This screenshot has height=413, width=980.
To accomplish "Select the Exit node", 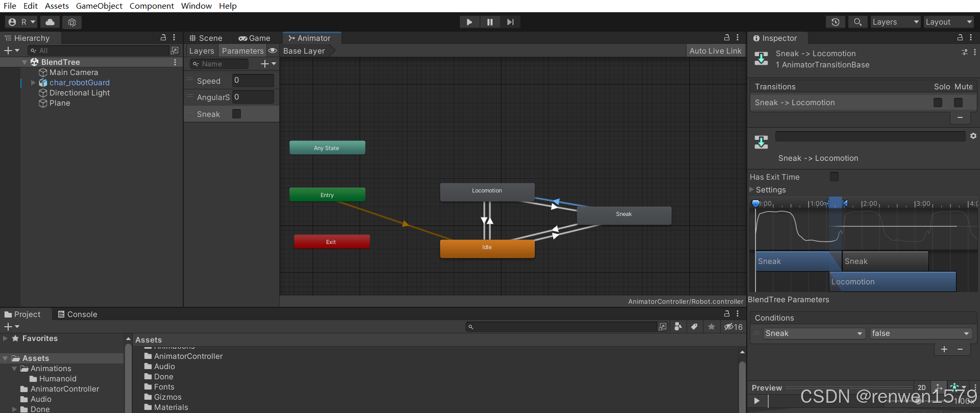I will pyautogui.click(x=332, y=242).
